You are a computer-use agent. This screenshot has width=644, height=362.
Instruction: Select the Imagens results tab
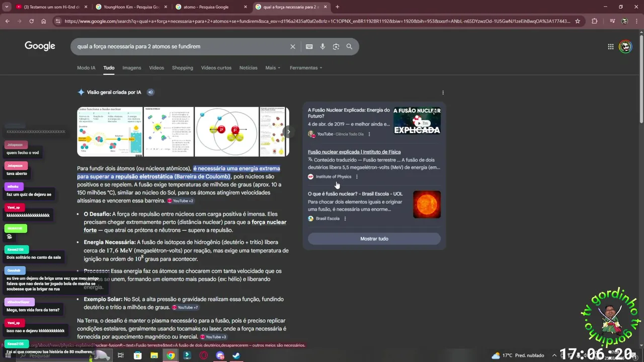click(132, 68)
